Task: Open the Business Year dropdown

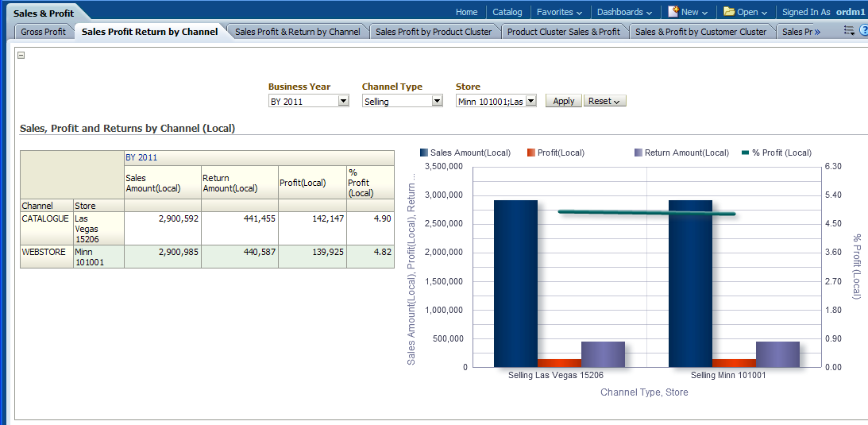Action: click(343, 101)
